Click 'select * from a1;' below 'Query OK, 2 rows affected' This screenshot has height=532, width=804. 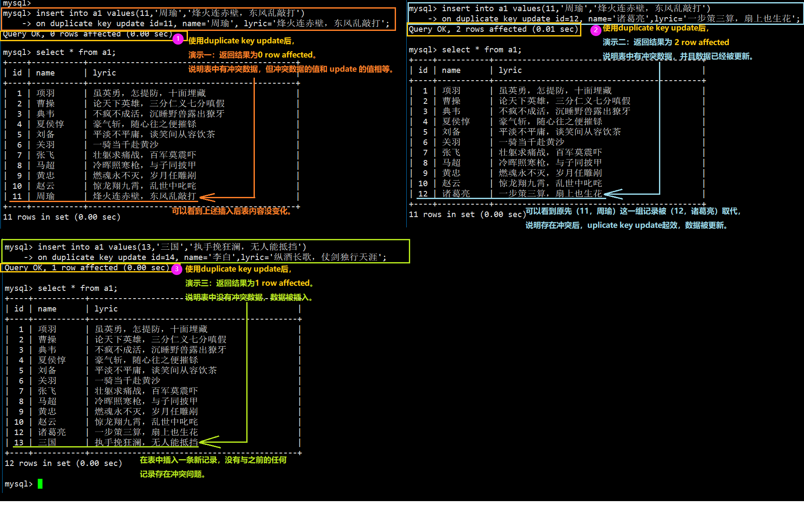(482, 50)
